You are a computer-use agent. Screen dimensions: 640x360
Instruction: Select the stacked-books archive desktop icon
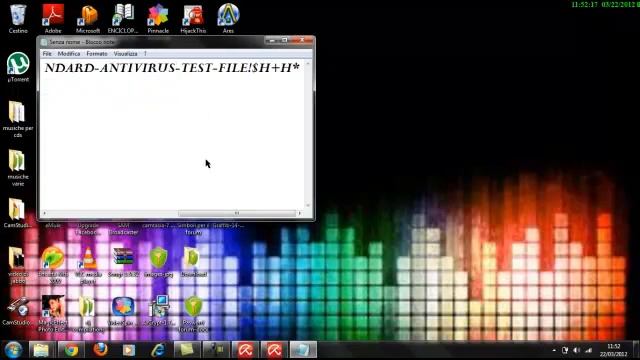coord(123,258)
